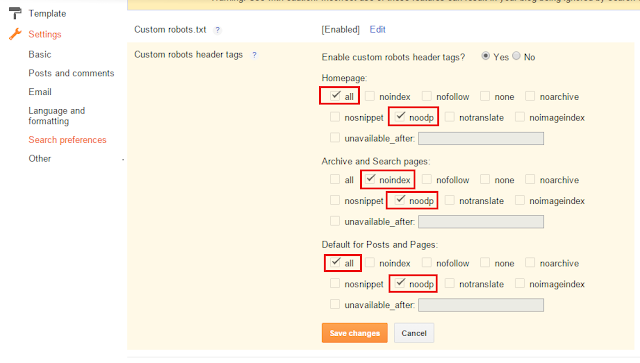
Task: Toggle Homepage all checkbox
Action: [x=335, y=96]
